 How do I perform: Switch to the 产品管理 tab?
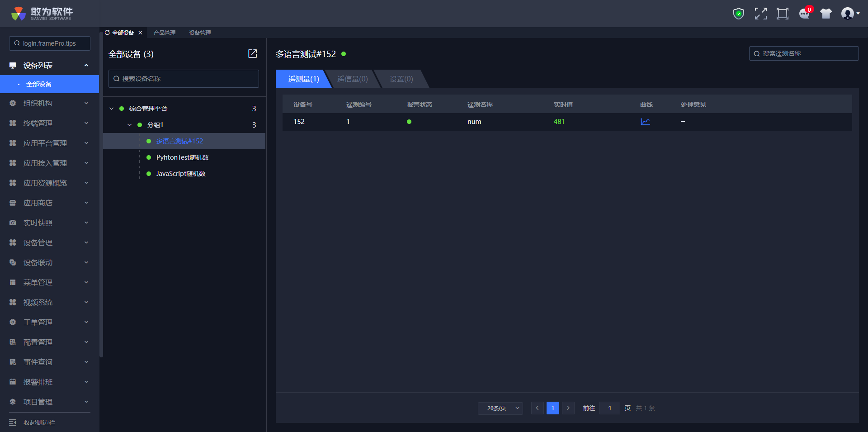(x=165, y=33)
